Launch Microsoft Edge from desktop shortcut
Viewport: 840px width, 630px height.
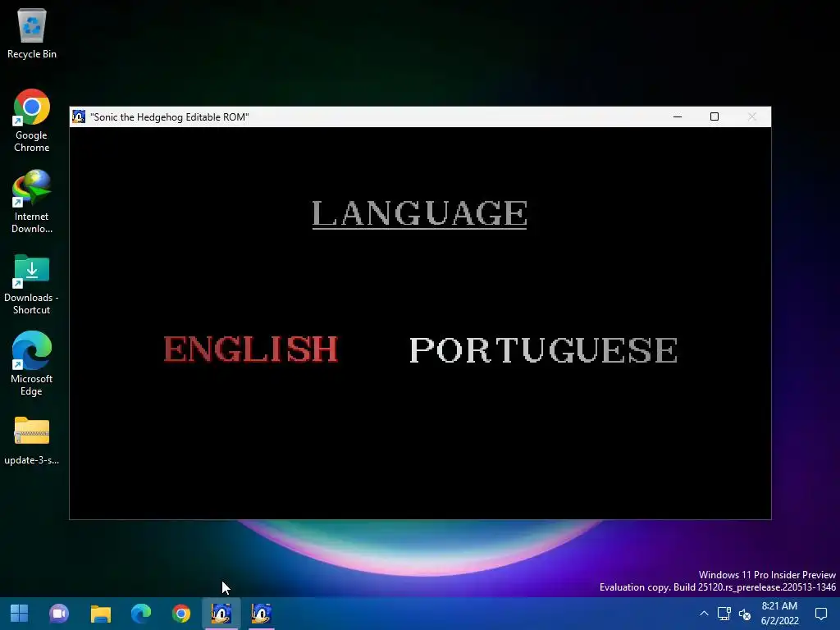[32, 364]
